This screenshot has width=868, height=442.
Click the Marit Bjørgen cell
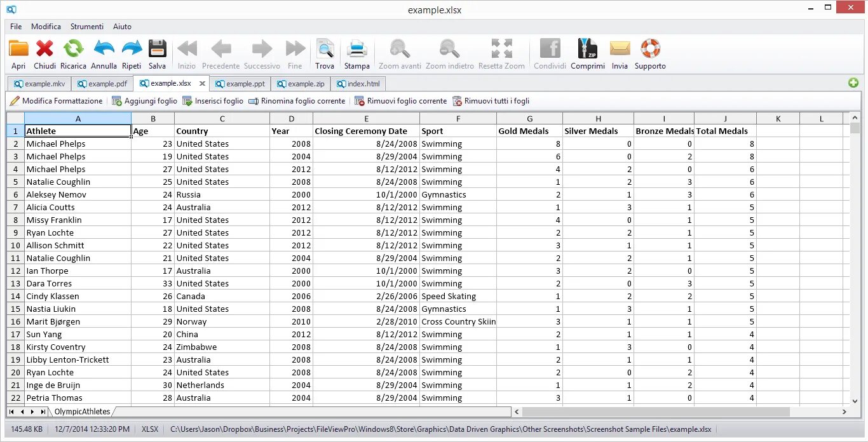78,321
